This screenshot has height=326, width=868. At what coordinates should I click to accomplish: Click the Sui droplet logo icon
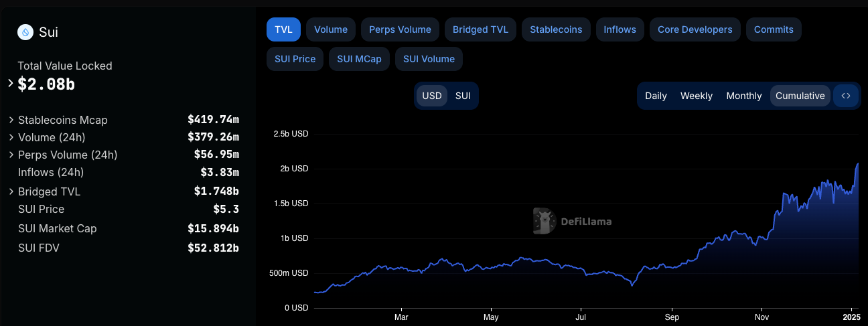tap(25, 31)
